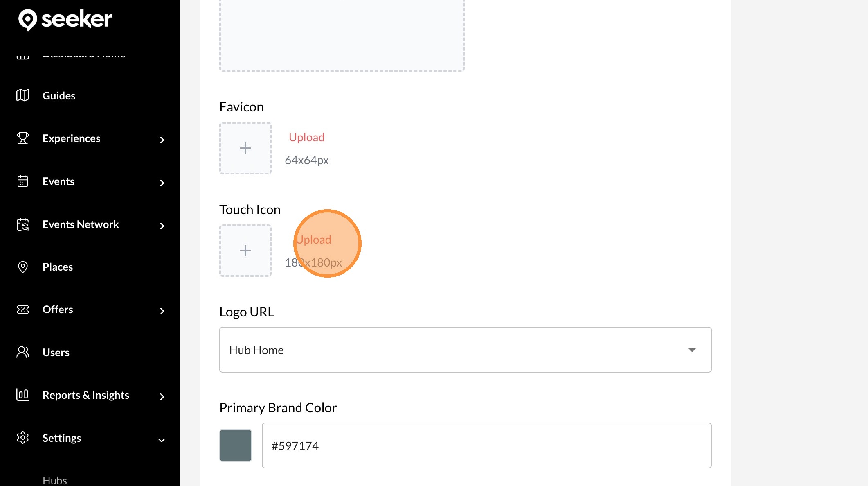Click the Events calendar icon
The width and height of the screenshot is (868, 486).
point(23,181)
